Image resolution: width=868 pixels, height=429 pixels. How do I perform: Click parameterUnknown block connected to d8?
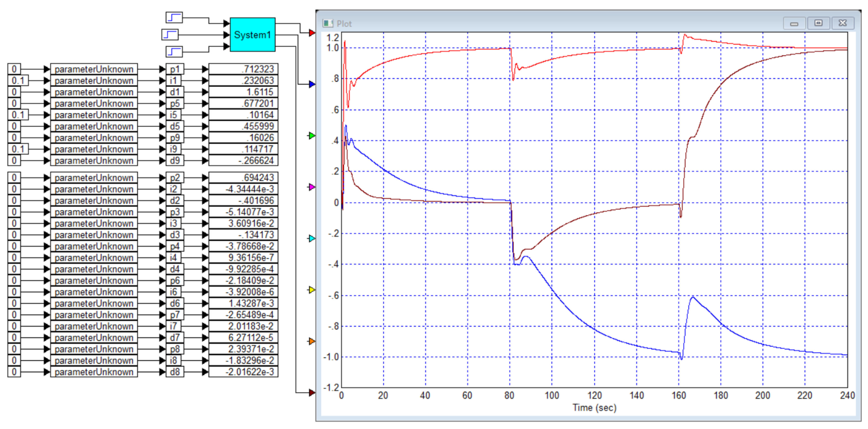[x=94, y=372]
